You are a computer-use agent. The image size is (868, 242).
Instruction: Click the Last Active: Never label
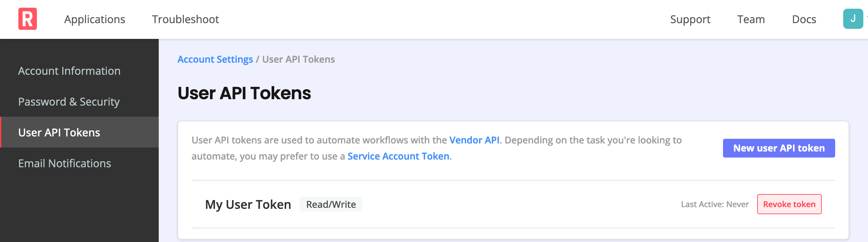(x=714, y=204)
